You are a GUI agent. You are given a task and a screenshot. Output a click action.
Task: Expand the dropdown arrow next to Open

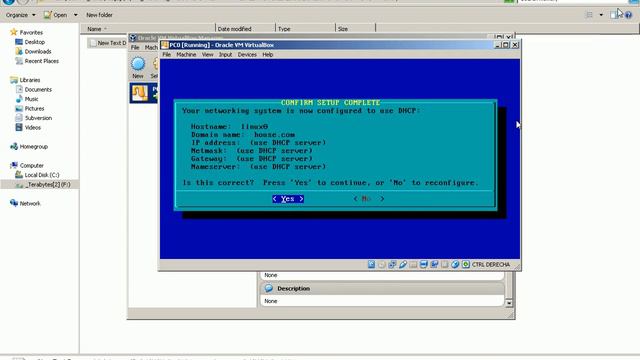click(76, 15)
